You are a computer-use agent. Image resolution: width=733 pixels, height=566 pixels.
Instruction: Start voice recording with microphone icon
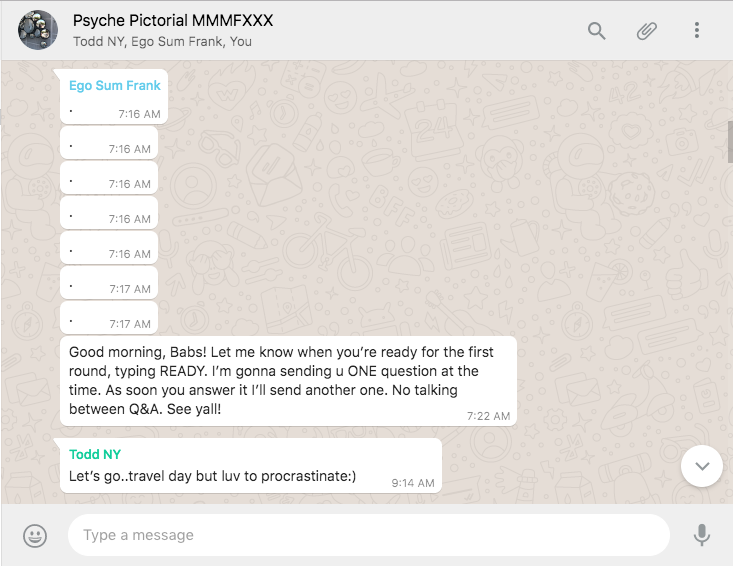[702, 535]
